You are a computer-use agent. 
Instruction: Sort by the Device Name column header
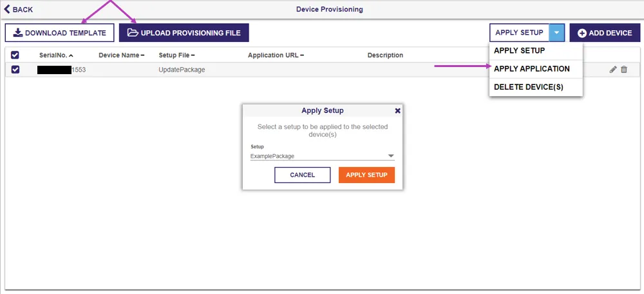(x=122, y=55)
